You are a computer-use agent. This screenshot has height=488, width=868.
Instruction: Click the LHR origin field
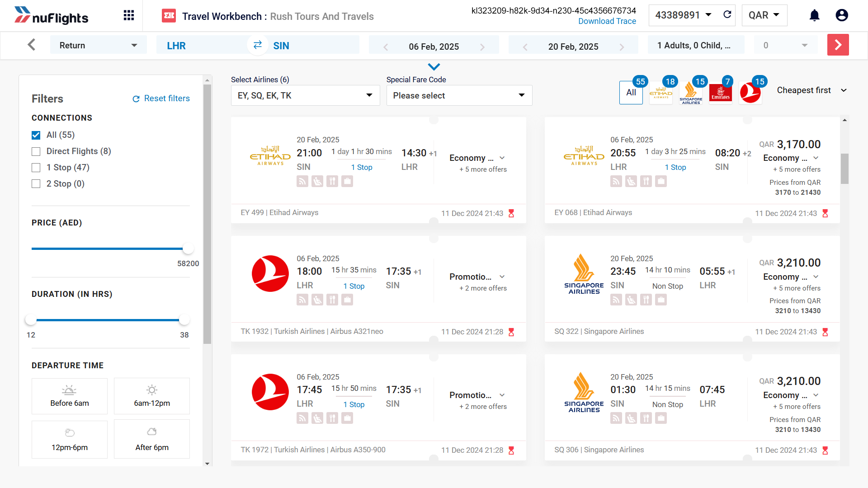[202, 45]
